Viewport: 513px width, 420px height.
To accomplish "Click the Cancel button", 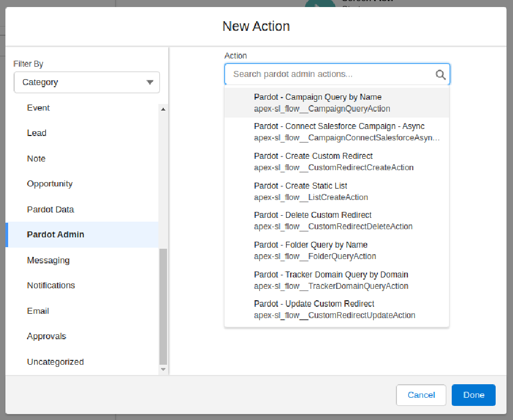I will tap(421, 395).
